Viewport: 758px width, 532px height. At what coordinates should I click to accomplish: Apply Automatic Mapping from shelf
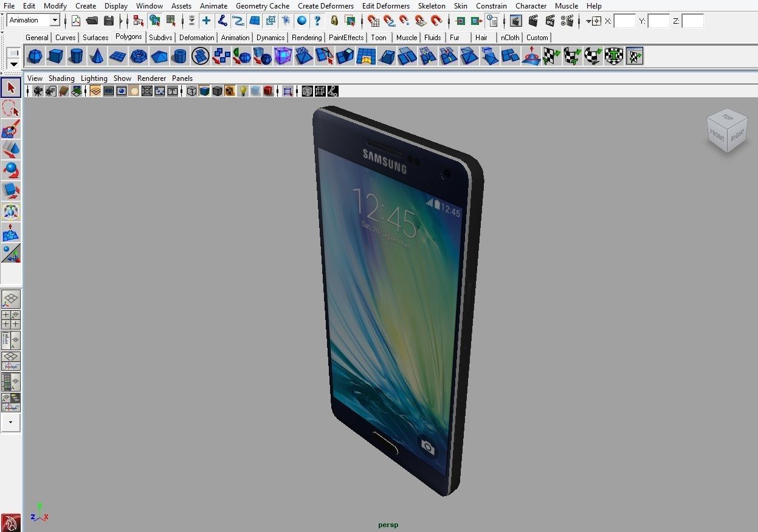point(613,57)
